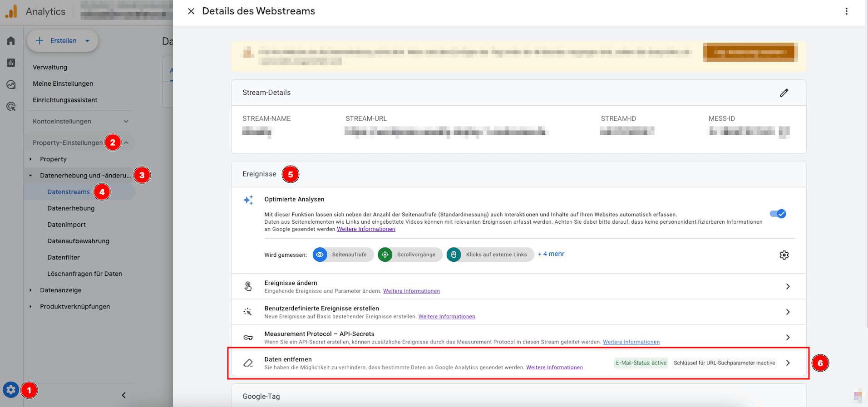Expand the Produktverknüpfungen tree item
This screenshot has height=407, width=868.
[x=30, y=307]
